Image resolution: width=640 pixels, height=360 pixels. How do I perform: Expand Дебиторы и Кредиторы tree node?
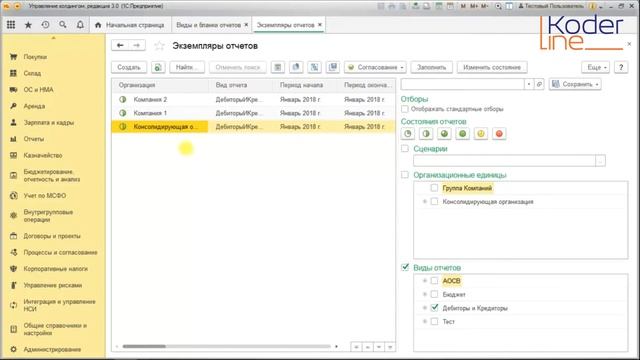tap(425, 308)
